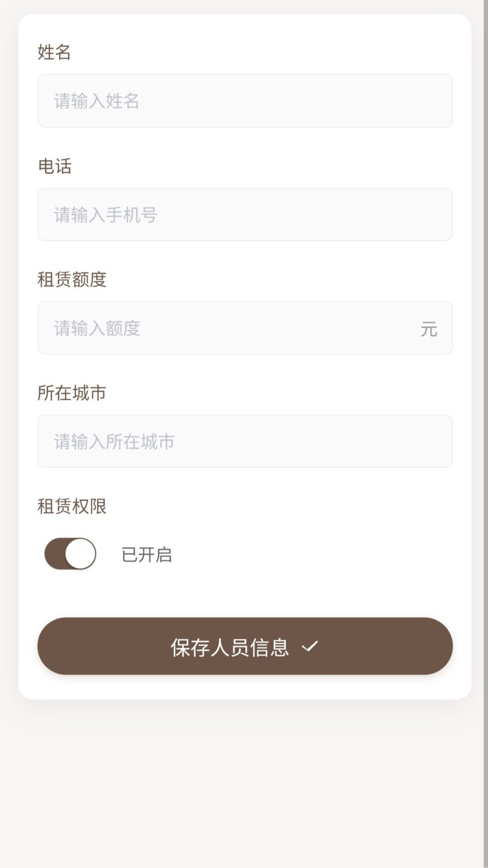Screen dimensions: 488x868
Task: Click the 保存人员信息 text on the save button
Action: (x=230, y=647)
